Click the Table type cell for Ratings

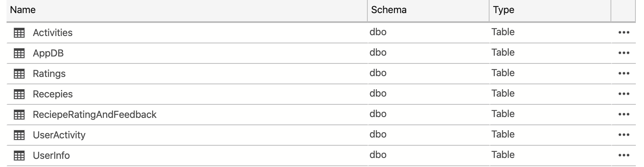click(503, 73)
